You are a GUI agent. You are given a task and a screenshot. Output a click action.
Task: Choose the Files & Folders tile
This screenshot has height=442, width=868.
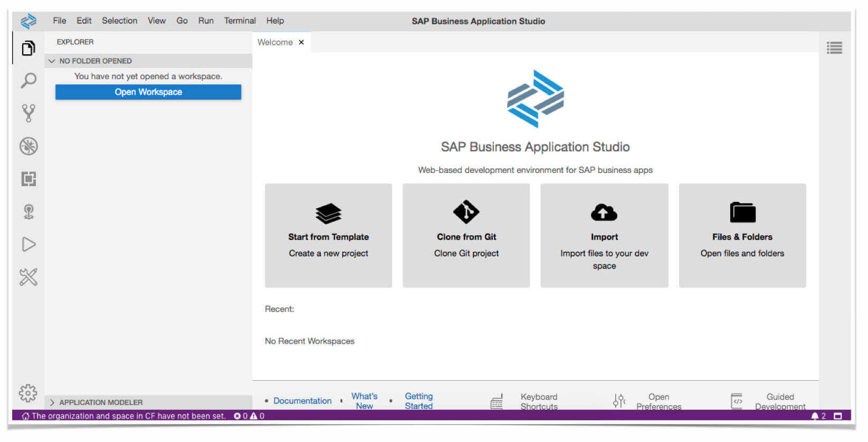(742, 235)
